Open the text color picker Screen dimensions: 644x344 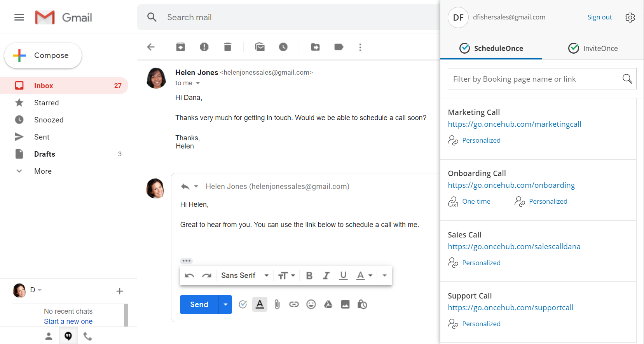tap(364, 276)
